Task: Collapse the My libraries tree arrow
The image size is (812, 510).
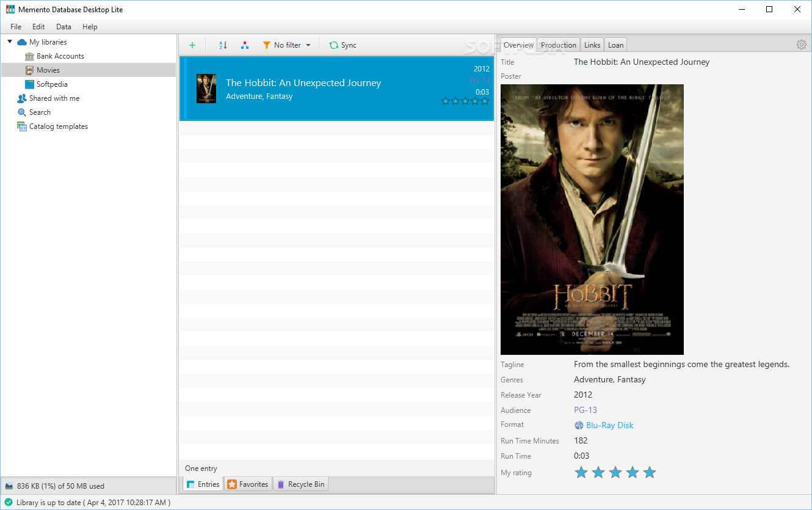Action: coord(10,42)
